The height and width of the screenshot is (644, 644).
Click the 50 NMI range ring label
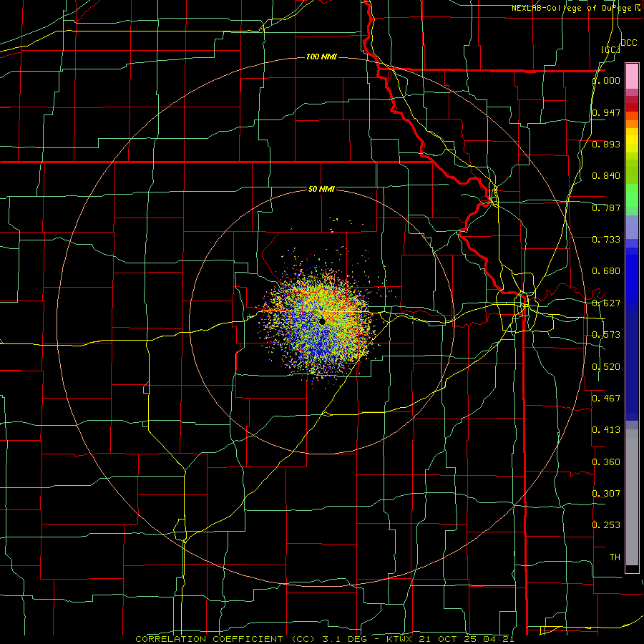point(321,189)
